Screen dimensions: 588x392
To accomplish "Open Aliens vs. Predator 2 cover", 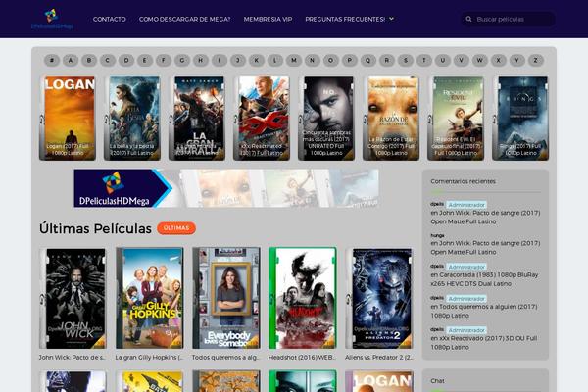I will pyautogui.click(x=378, y=298).
